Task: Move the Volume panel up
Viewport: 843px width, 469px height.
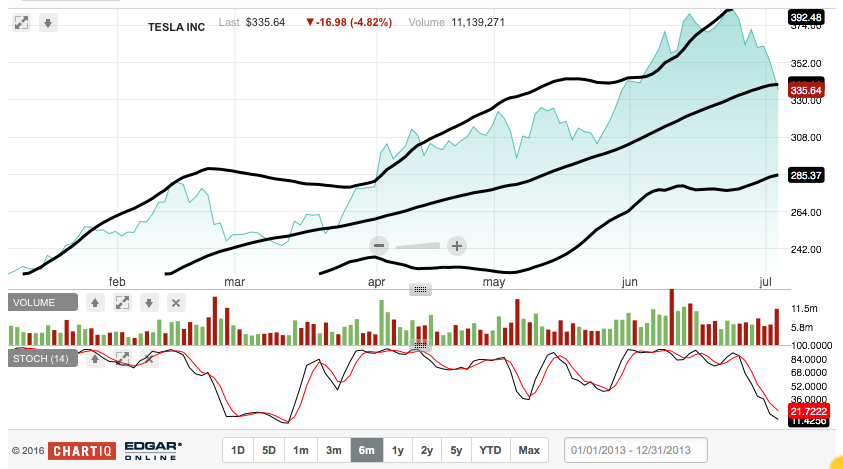Action: (x=95, y=303)
